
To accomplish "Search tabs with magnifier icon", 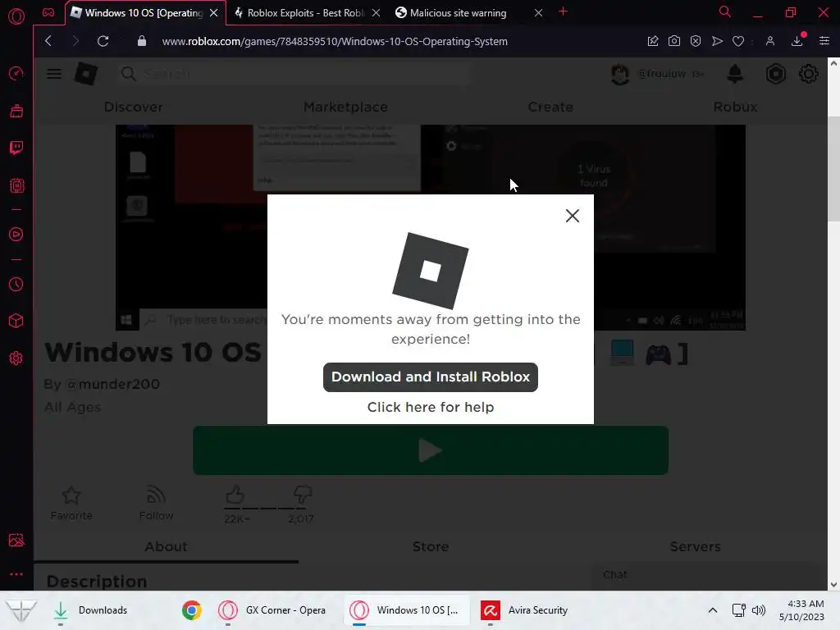I will [x=724, y=11].
